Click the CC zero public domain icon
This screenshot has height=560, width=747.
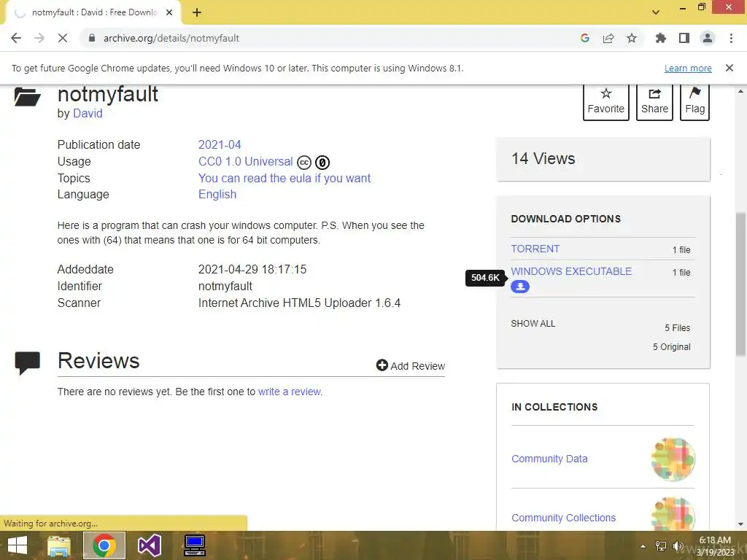pos(322,163)
